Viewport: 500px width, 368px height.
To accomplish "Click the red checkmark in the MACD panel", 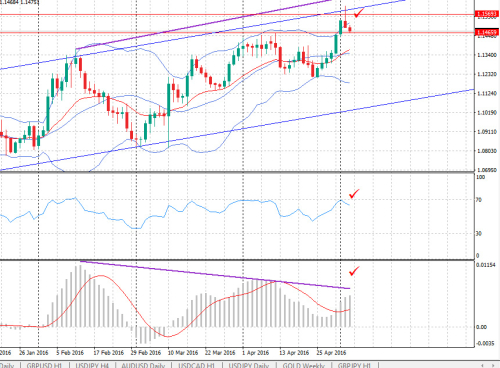I will tap(354, 271).
